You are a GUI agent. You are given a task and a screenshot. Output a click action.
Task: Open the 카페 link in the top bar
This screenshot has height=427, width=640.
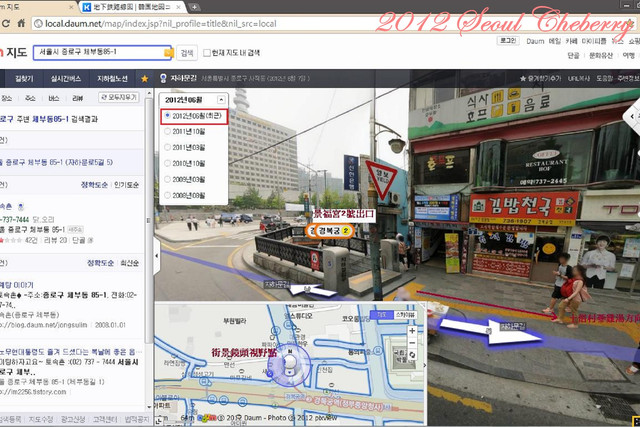(571, 41)
